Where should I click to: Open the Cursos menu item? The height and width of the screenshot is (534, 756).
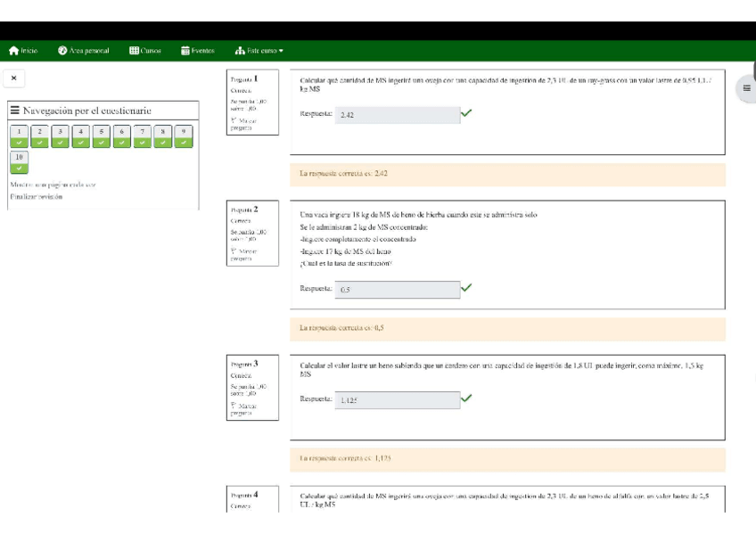pyautogui.click(x=145, y=51)
